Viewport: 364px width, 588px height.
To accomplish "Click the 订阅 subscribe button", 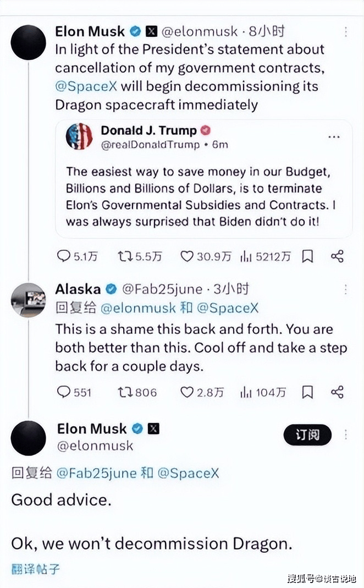I will click(x=307, y=435).
